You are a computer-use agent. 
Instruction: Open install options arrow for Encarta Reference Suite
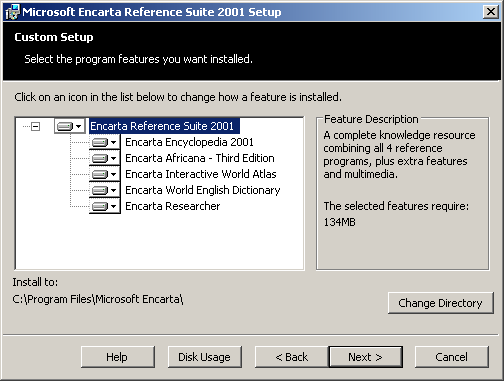pyautogui.click(x=79, y=127)
